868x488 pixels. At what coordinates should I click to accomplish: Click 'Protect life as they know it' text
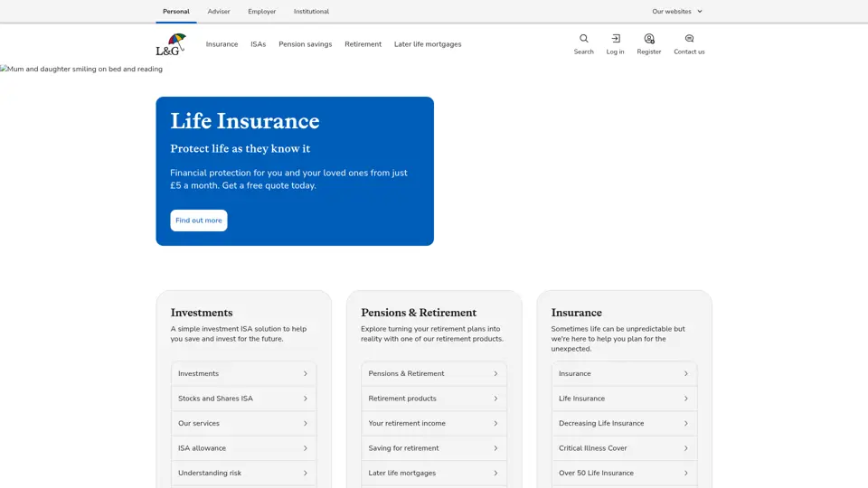[x=241, y=149]
